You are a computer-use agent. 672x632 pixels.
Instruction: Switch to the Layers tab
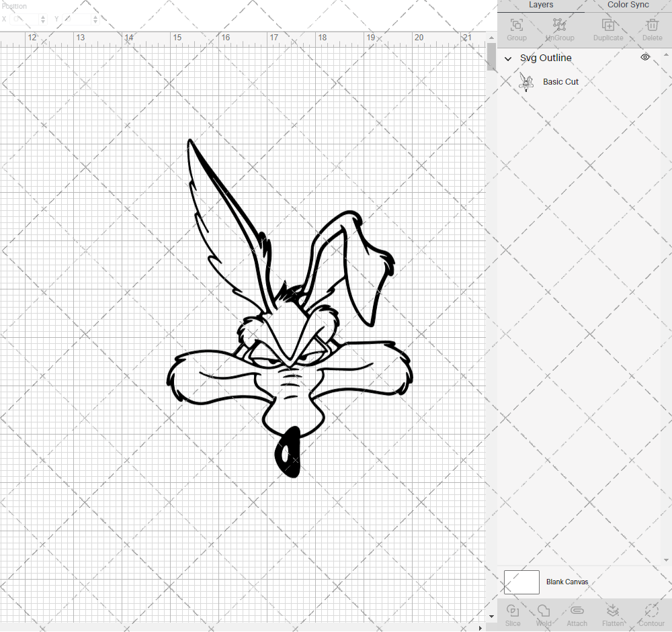click(541, 5)
